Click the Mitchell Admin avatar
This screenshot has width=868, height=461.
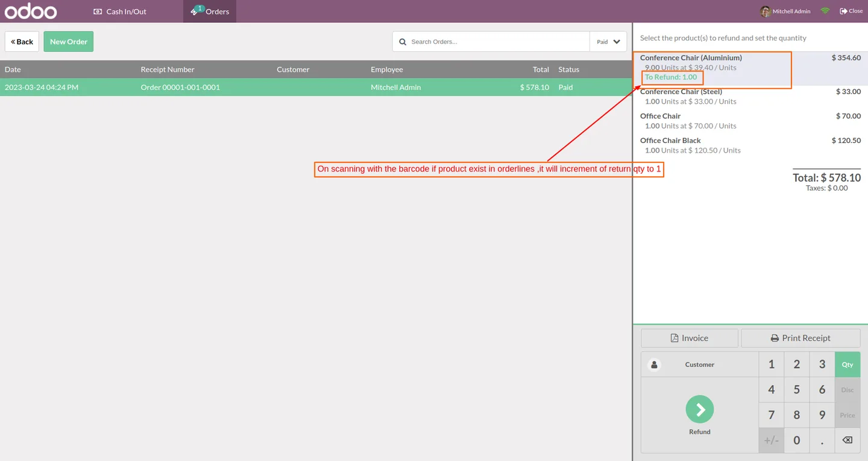pos(766,11)
